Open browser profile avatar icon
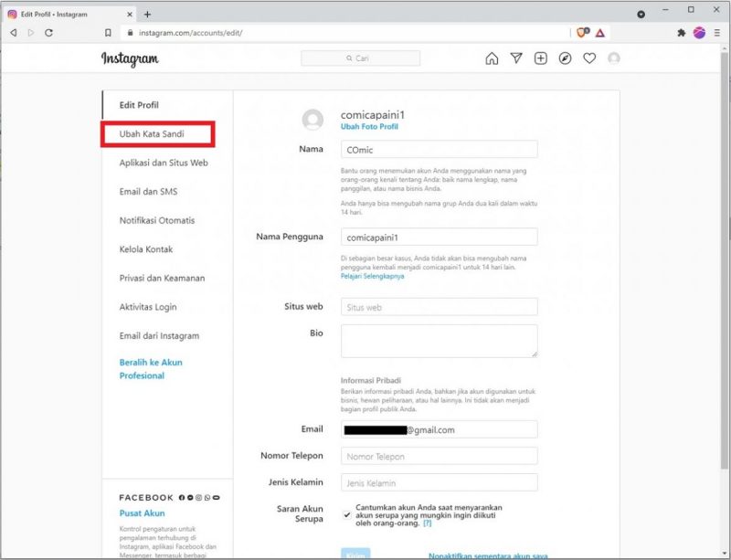 (699, 33)
